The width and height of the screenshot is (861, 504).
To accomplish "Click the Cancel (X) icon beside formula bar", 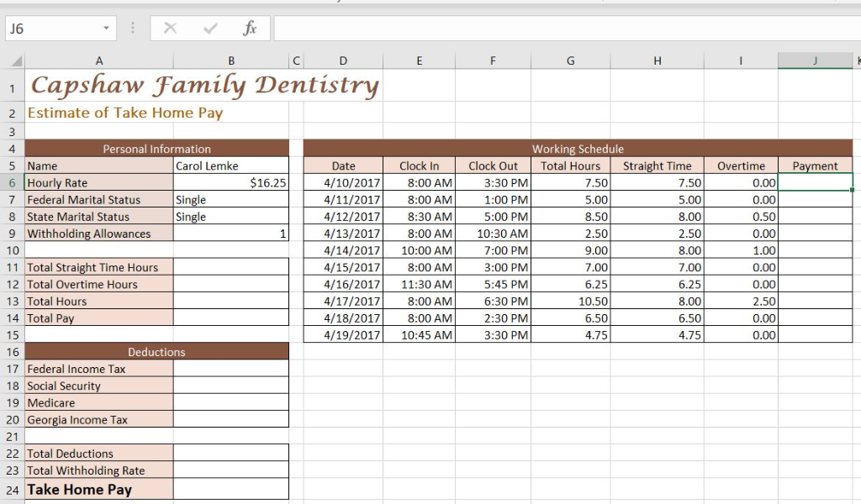I will (172, 28).
